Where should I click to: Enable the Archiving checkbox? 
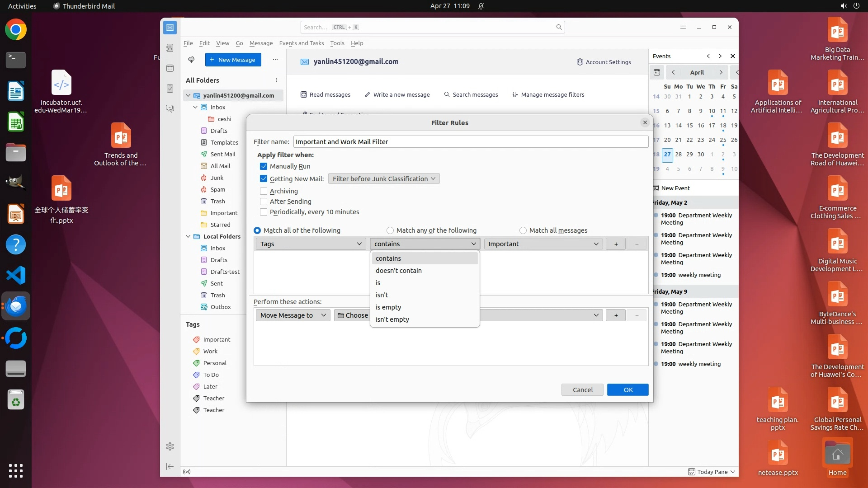coord(264,191)
